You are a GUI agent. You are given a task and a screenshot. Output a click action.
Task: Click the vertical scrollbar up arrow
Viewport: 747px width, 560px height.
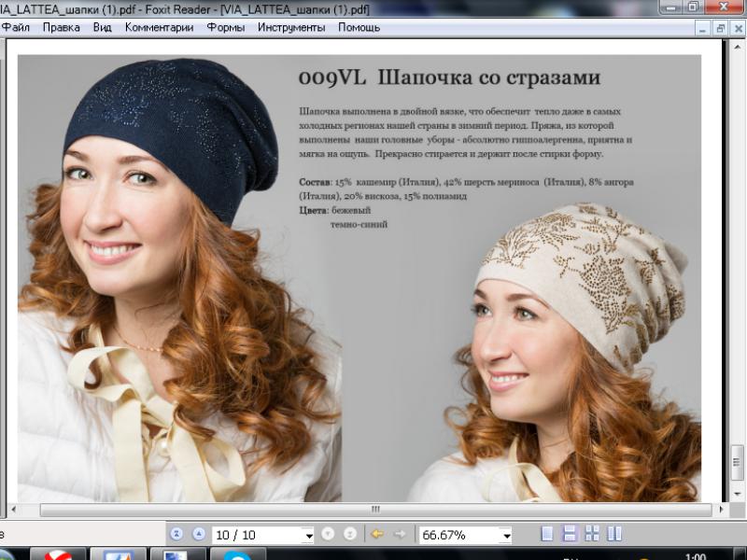[737, 46]
